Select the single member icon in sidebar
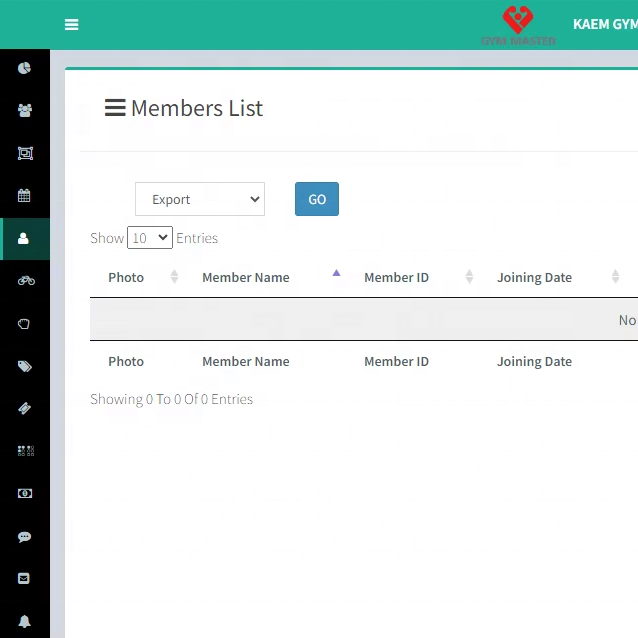Image resolution: width=638 pixels, height=638 pixels. tap(25, 239)
